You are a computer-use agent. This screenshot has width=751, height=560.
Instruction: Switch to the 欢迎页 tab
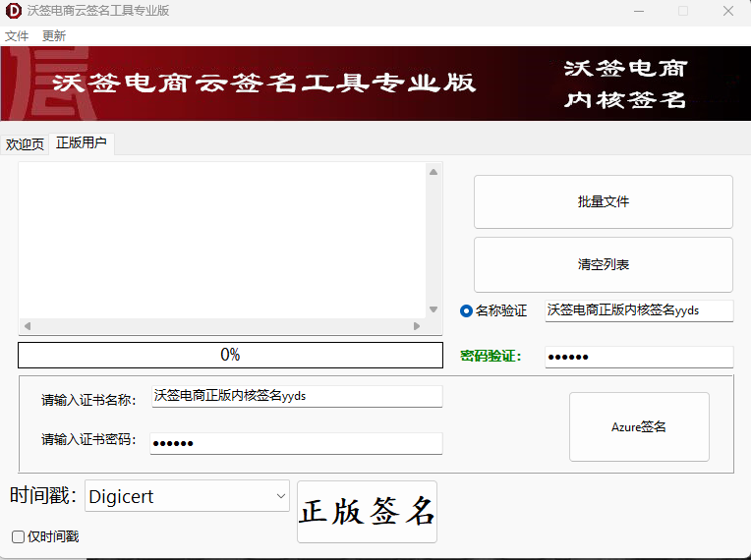[x=25, y=143]
